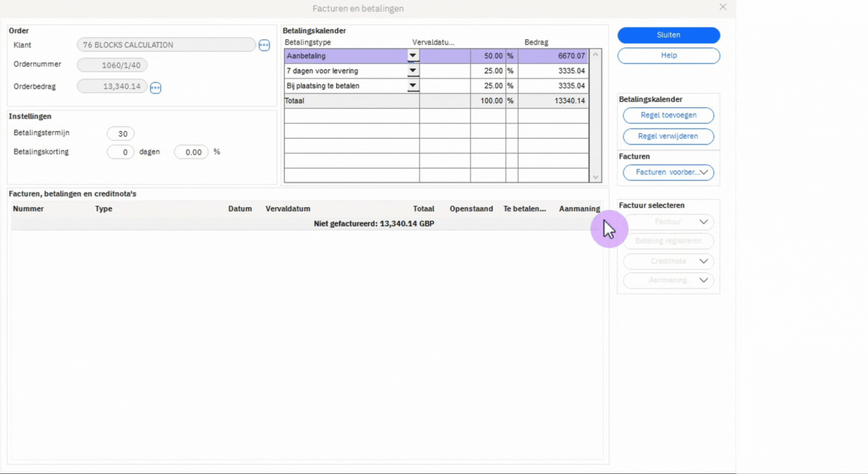Select the Betalingskorting percentage field
This screenshot has width=868, height=474.
(x=192, y=152)
